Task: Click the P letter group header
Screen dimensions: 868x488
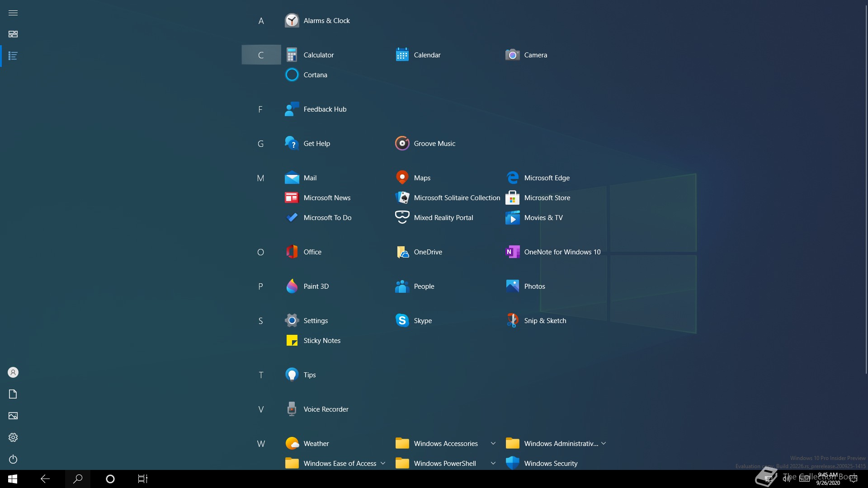Action: pos(261,286)
